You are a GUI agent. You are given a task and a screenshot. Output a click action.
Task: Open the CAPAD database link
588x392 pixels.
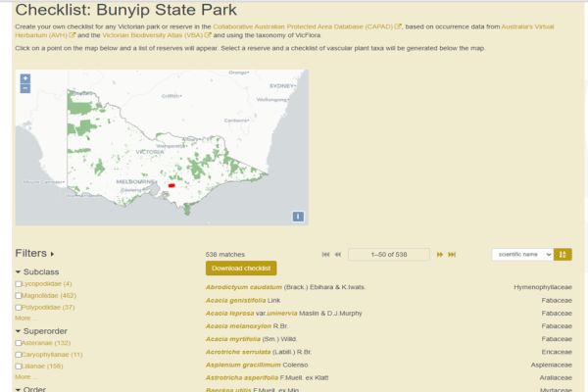click(x=307, y=26)
